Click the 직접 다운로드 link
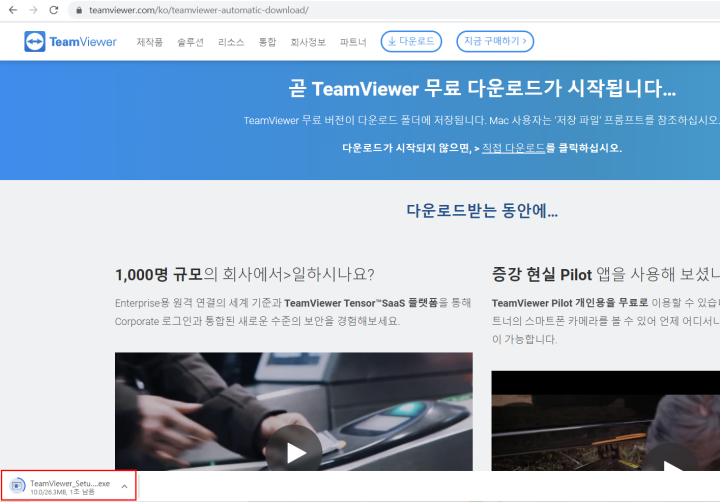This screenshot has height=502, width=720. (513, 148)
